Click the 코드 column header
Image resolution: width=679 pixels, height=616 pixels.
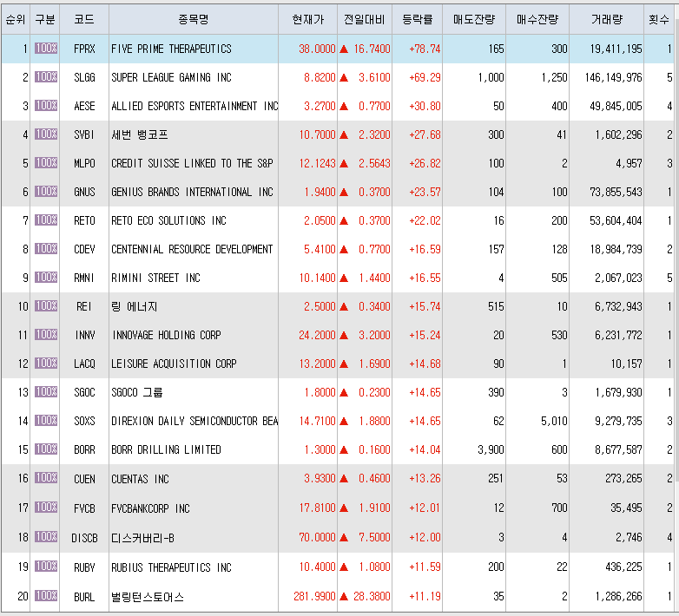(84, 19)
